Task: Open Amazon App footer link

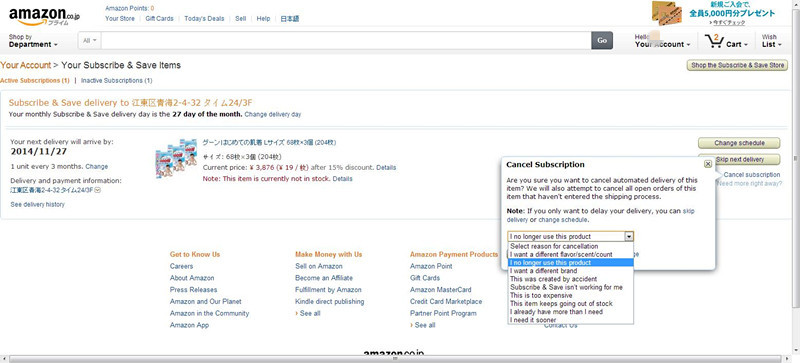Action: 189,325
